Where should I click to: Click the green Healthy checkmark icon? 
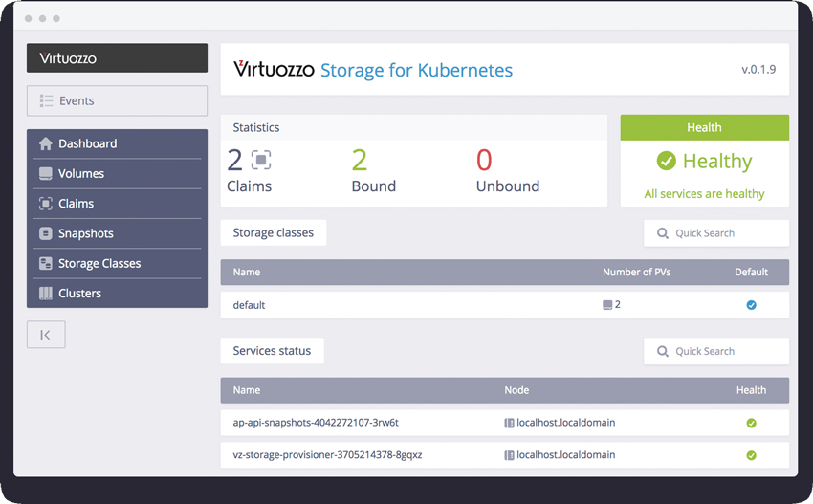pos(667,161)
